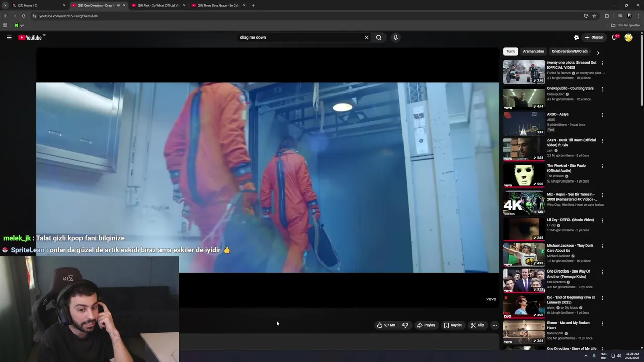The width and height of the screenshot is (644, 362).
Task: Go back in browser history
Action: tap(5, 16)
